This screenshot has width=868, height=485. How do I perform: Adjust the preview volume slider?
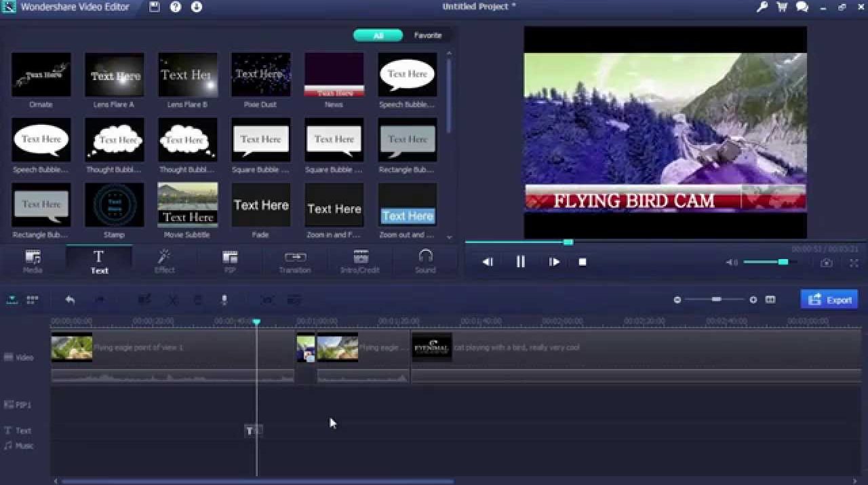pos(783,262)
